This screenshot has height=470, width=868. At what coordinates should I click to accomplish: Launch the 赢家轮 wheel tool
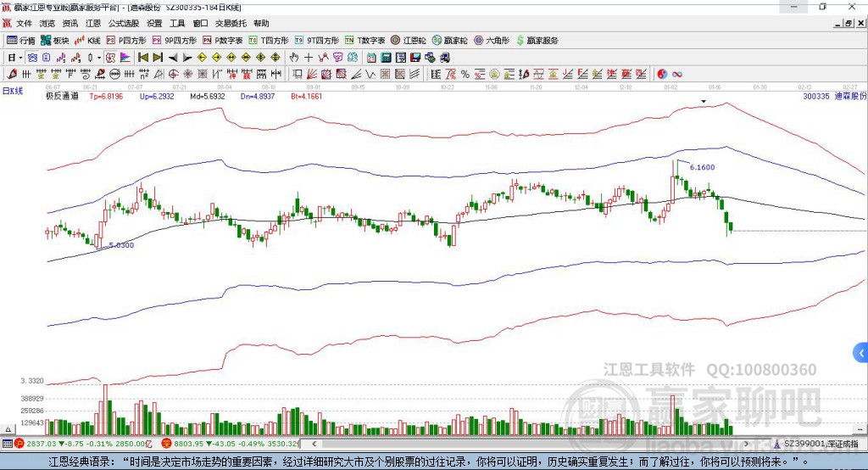(449, 41)
